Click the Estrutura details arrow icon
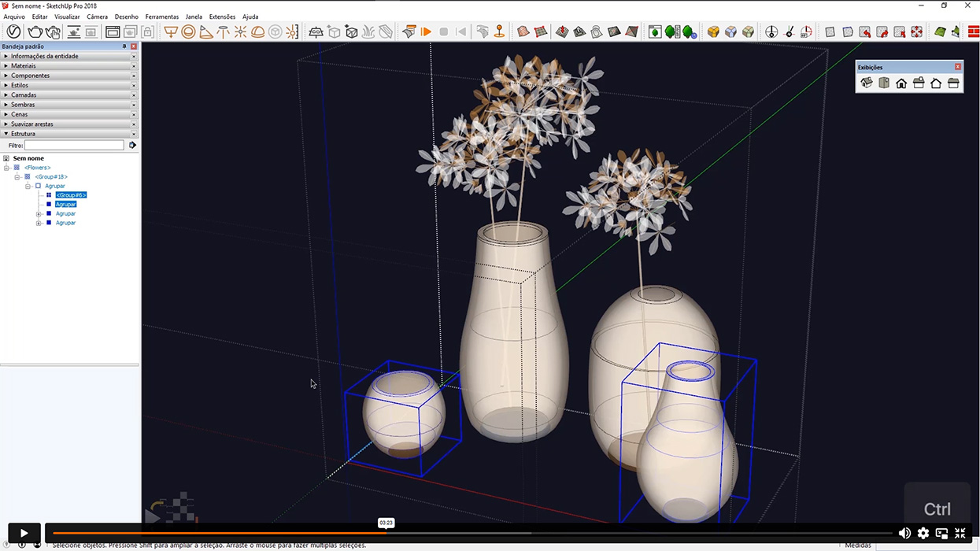The height and width of the screenshot is (551, 980). [x=132, y=145]
